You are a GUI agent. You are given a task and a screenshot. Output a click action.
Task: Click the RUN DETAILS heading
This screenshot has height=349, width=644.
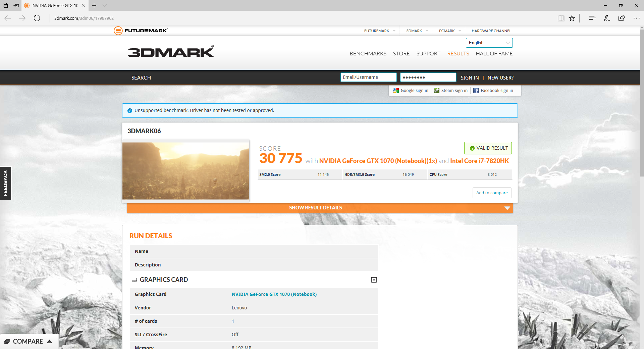151,236
